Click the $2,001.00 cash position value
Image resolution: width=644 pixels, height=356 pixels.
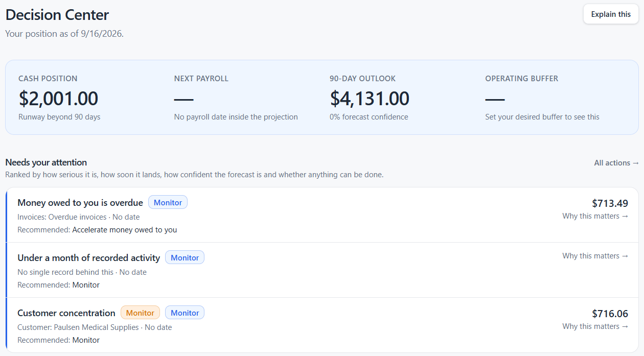(58, 99)
